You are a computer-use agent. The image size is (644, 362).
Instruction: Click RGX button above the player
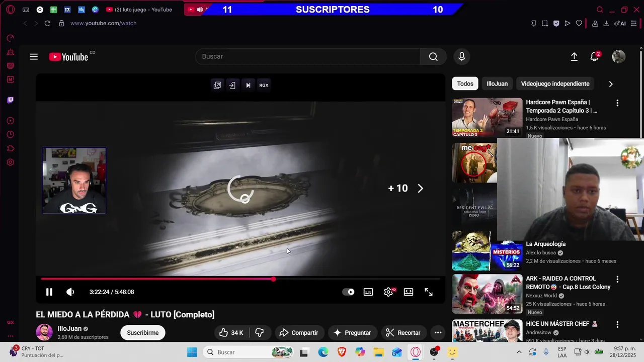(x=264, y=85)
